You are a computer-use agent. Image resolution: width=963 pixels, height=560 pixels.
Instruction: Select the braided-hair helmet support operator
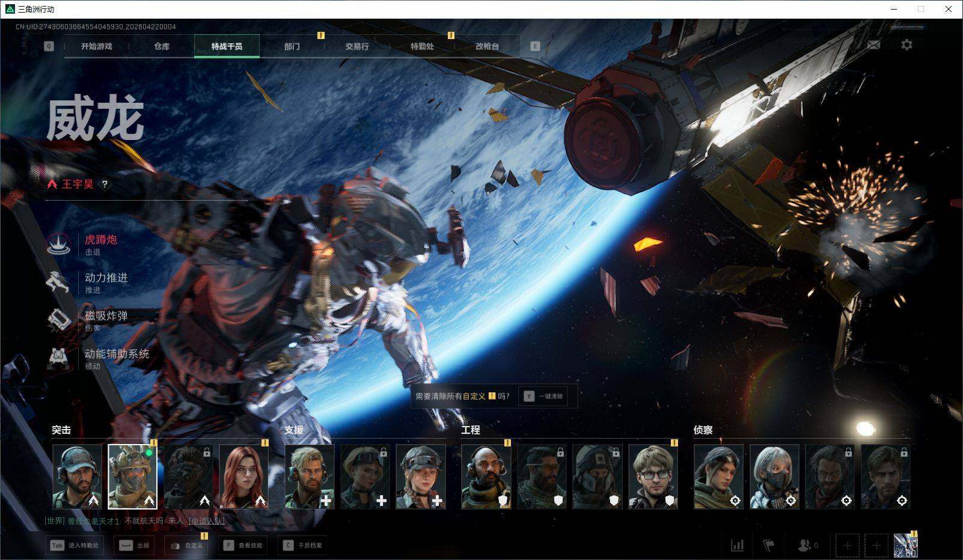421,476
